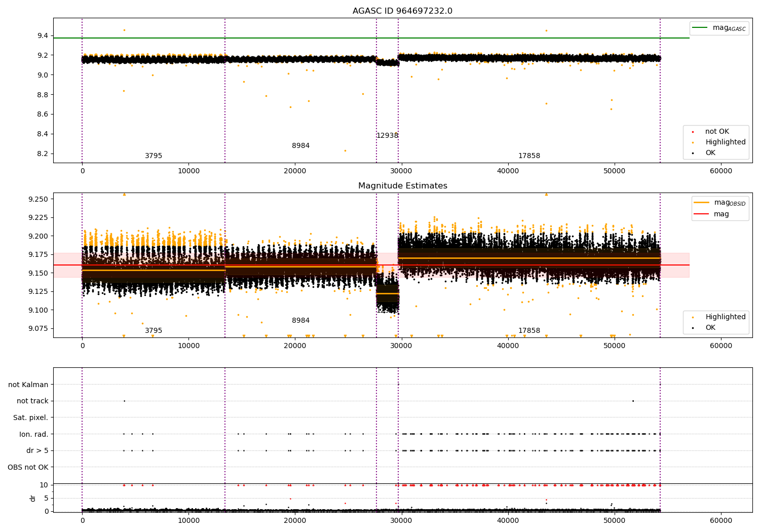The width and height of the screenshot is (760, 532).
Task: Click the 9.200 y-axis tick label
Action: point(39,236)
